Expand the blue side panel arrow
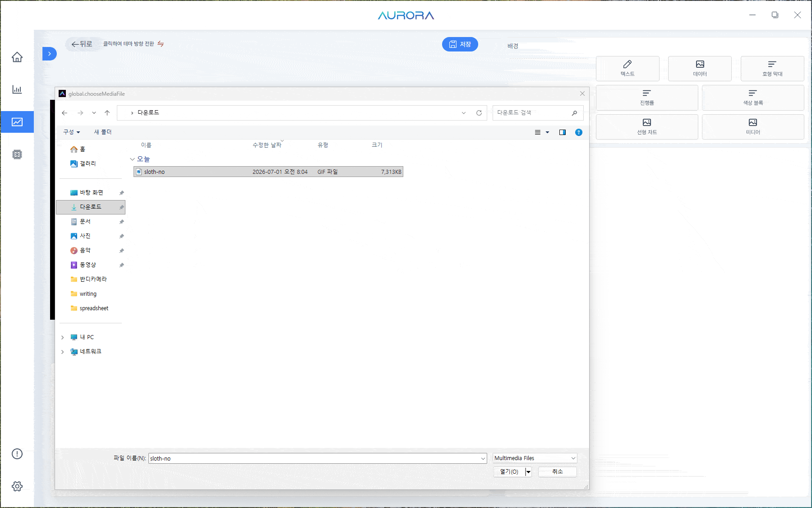 pos(49,54)
